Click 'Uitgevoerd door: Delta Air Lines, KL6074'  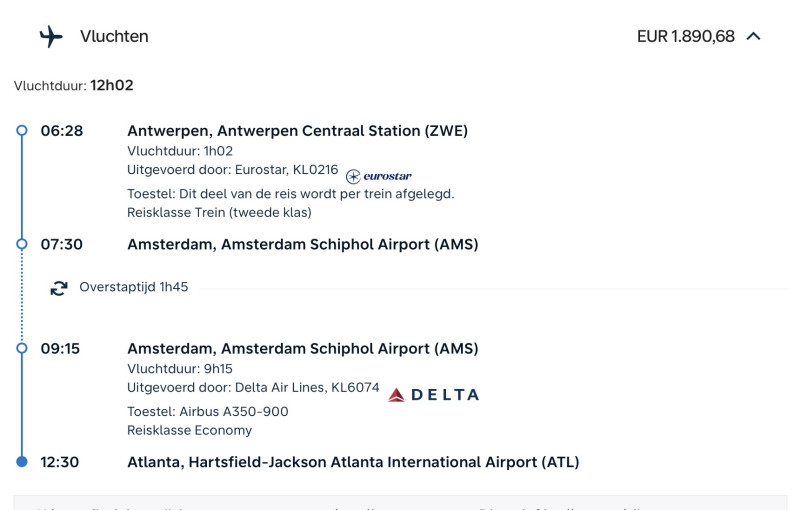point(253,388)
